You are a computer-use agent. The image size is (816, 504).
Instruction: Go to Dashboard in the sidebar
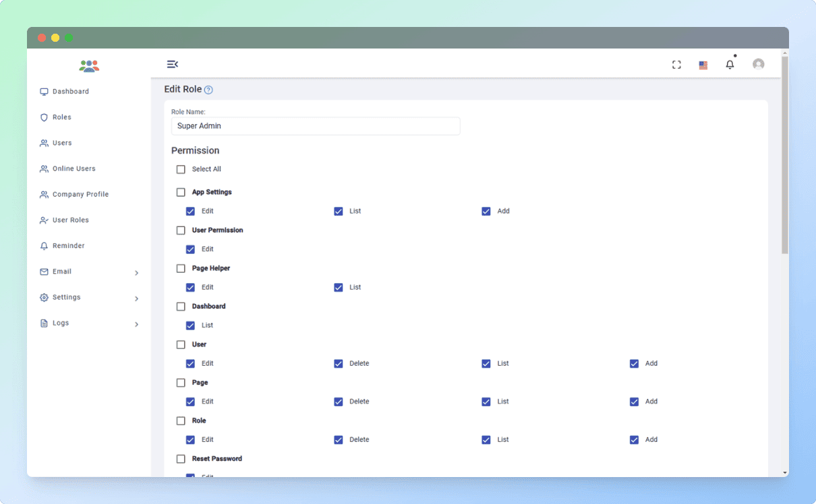pyautogui.click(x=71, y=92)
